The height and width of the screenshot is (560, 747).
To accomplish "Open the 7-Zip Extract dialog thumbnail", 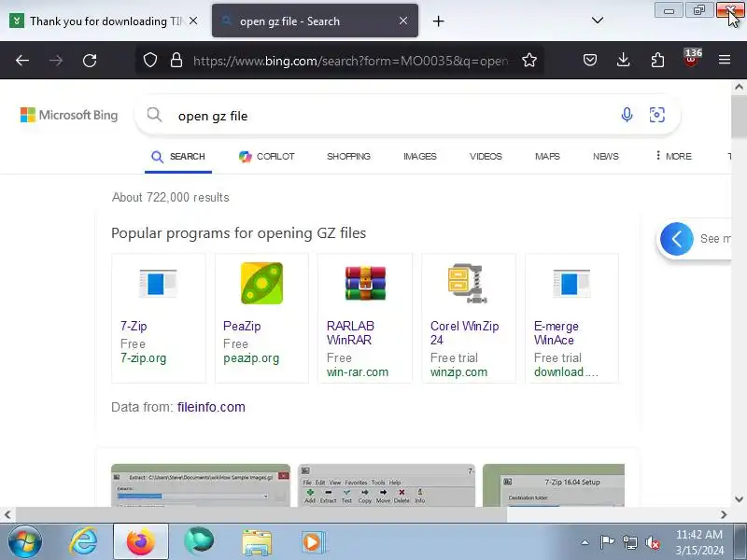I will [x=201, y=485].
